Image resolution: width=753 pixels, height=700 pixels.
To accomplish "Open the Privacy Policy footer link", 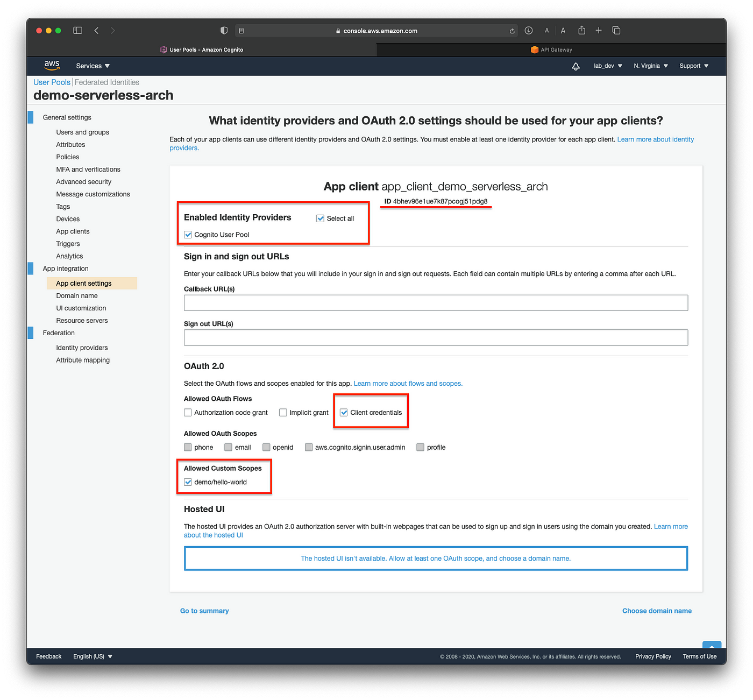I will 653,656.
